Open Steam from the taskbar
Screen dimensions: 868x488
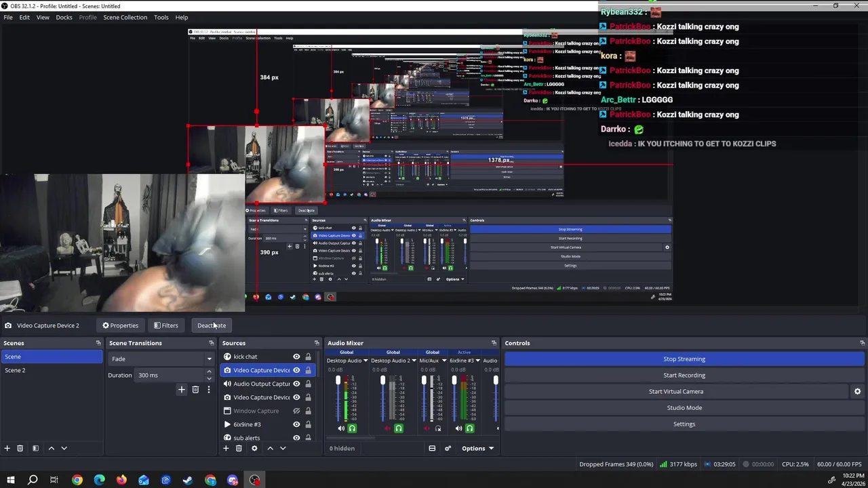pos(188,480)
